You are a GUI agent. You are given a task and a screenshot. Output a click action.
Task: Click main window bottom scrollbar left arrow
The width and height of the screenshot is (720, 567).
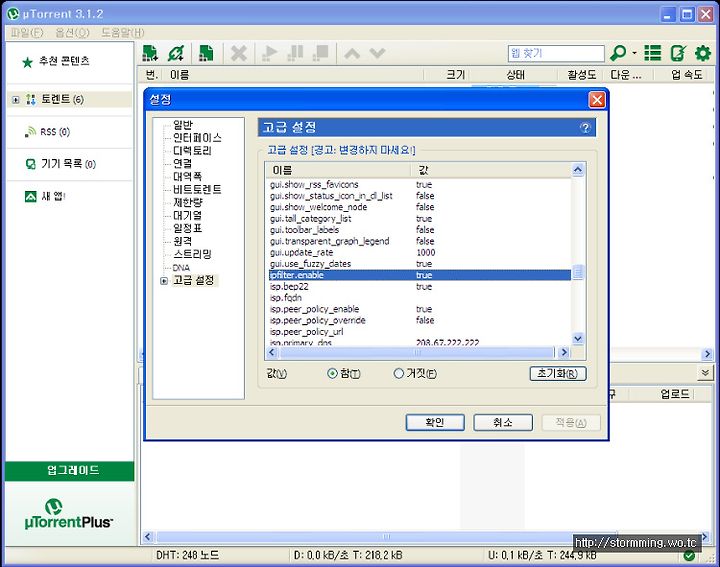[x=147, y=537]
